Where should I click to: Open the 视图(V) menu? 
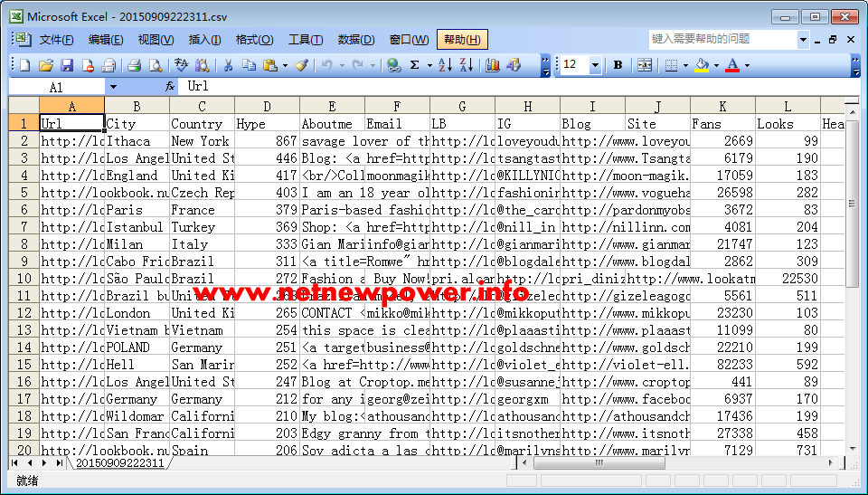pos(156,39)
